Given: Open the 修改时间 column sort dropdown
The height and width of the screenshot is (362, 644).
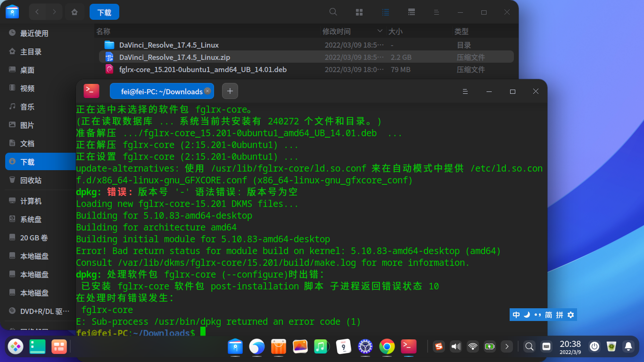Looking at the screenshot, I should [380, 31].
